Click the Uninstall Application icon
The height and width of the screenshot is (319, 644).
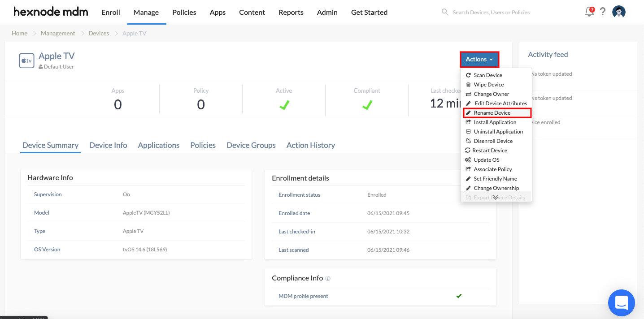coord(468,132)
